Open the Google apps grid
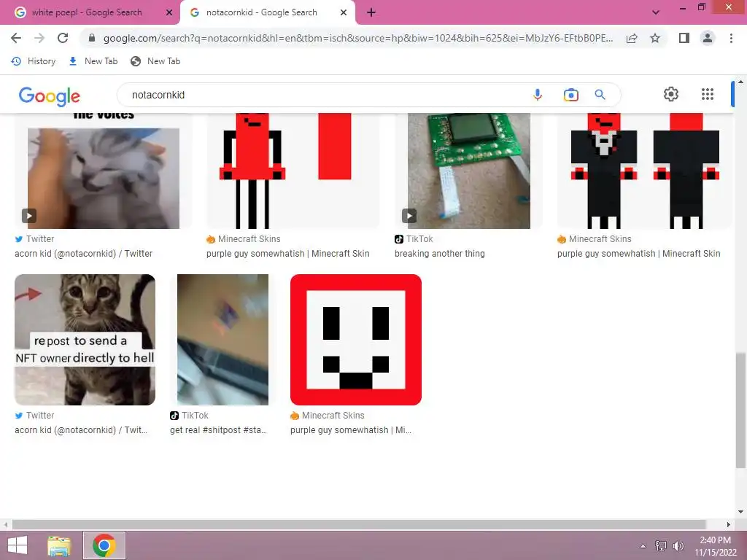The height and width of the screenshot is (560, 747). 708,94
